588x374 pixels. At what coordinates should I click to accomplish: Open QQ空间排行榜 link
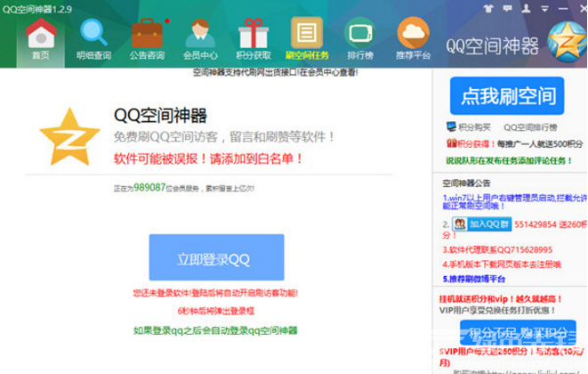pos(530,127)
